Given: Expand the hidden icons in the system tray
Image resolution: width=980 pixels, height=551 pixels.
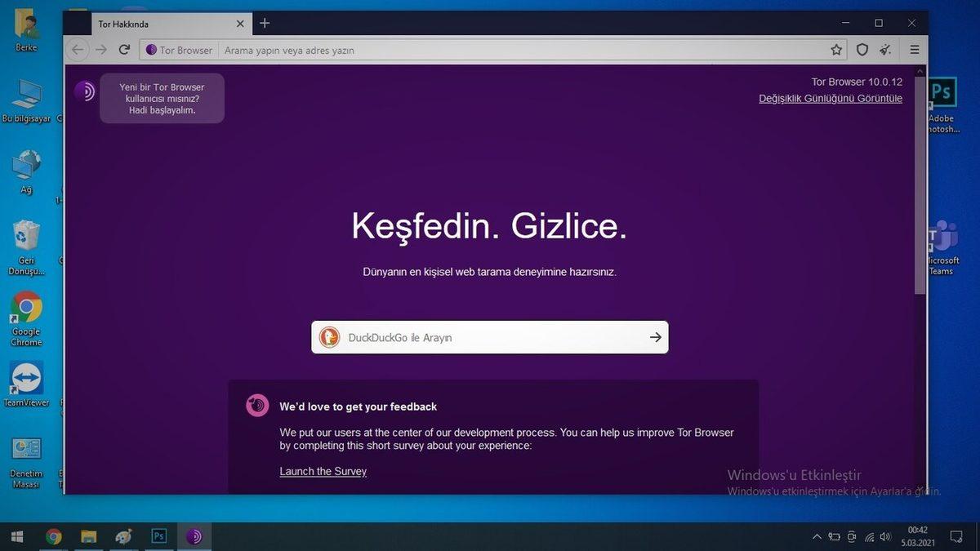Looking at the screenshot, I should (x=817, y=536).
